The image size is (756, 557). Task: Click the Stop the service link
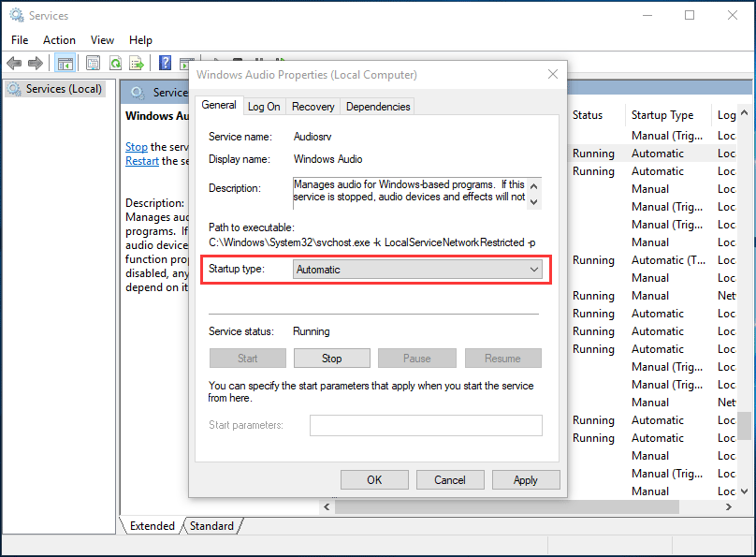coord(137,147)
